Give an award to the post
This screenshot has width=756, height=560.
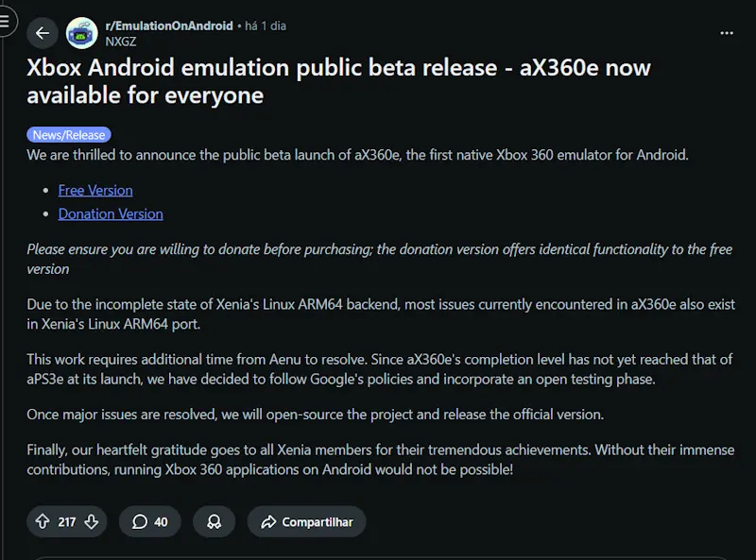point(214,521)
